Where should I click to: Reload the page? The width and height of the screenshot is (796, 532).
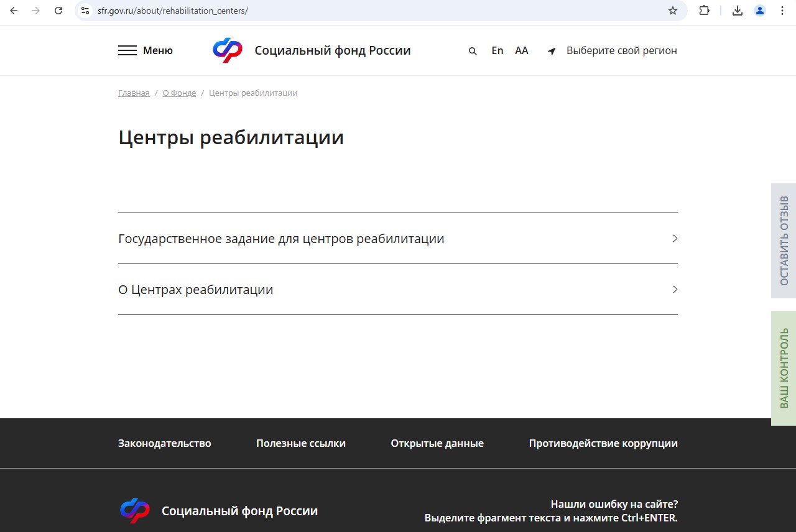[58, 11]
